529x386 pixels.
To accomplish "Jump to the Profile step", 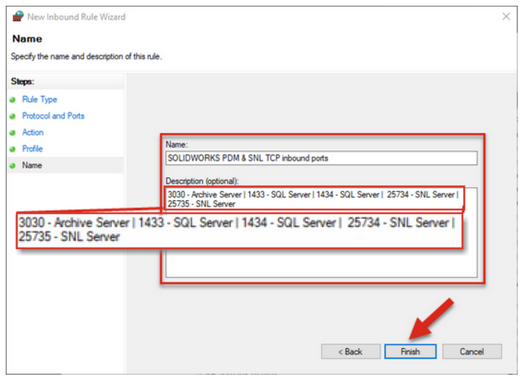I will (32, 149).
